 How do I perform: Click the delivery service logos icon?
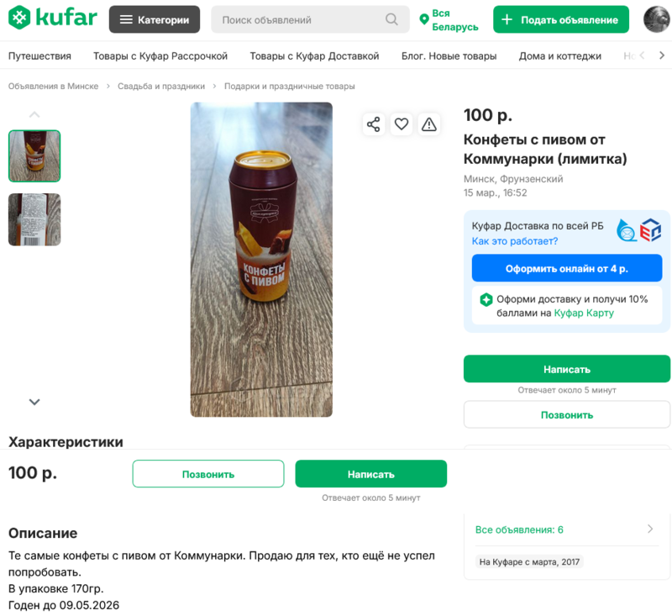coord(638,230)
